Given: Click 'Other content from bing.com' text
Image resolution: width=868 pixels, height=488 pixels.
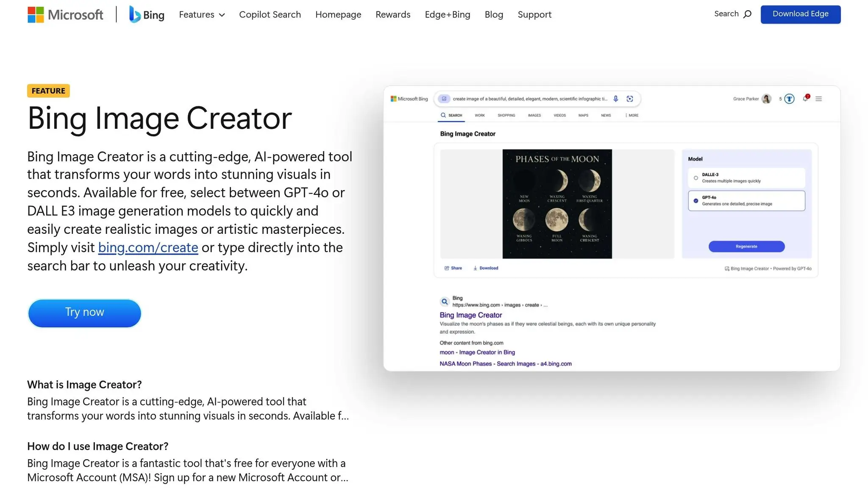Looking at the screenshot, I should pyautogui.click(x=471, y=343).
